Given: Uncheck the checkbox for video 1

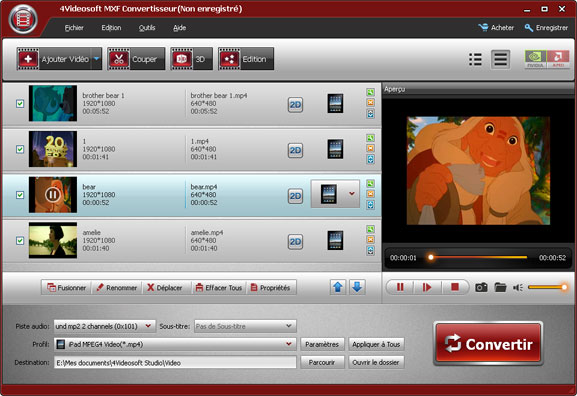Looking at the screenshot, I should tap(20, 149).
